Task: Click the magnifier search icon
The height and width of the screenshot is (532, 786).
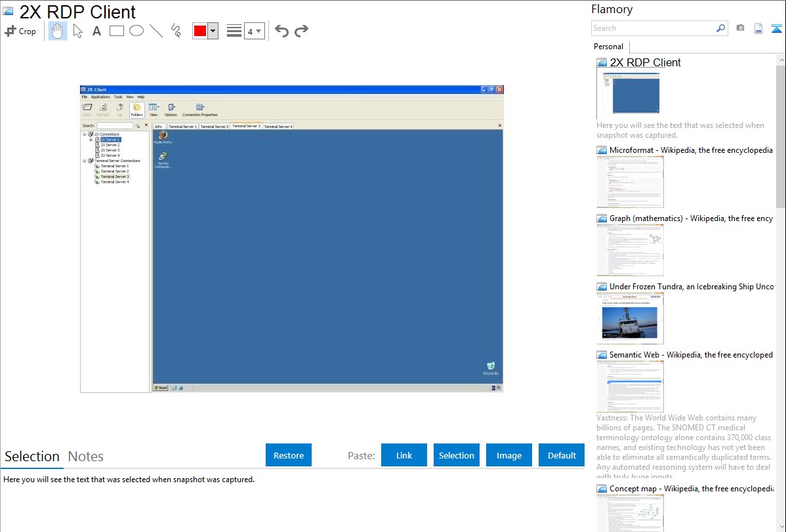Action: click(721, 28)
